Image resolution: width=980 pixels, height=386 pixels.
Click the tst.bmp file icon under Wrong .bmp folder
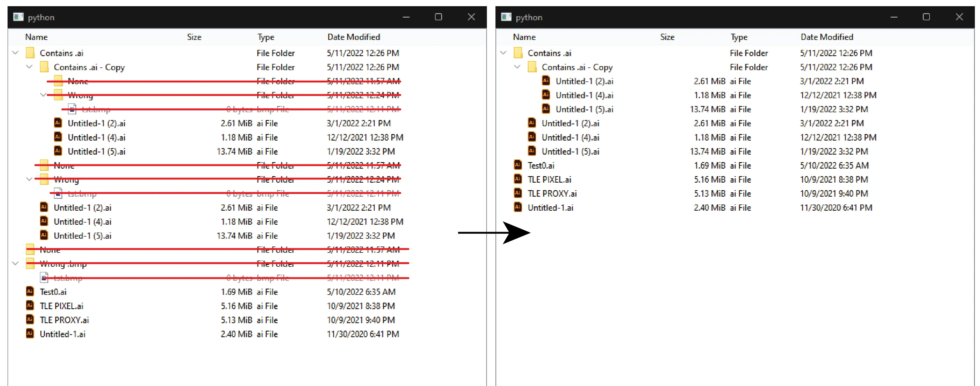point(44,278)
